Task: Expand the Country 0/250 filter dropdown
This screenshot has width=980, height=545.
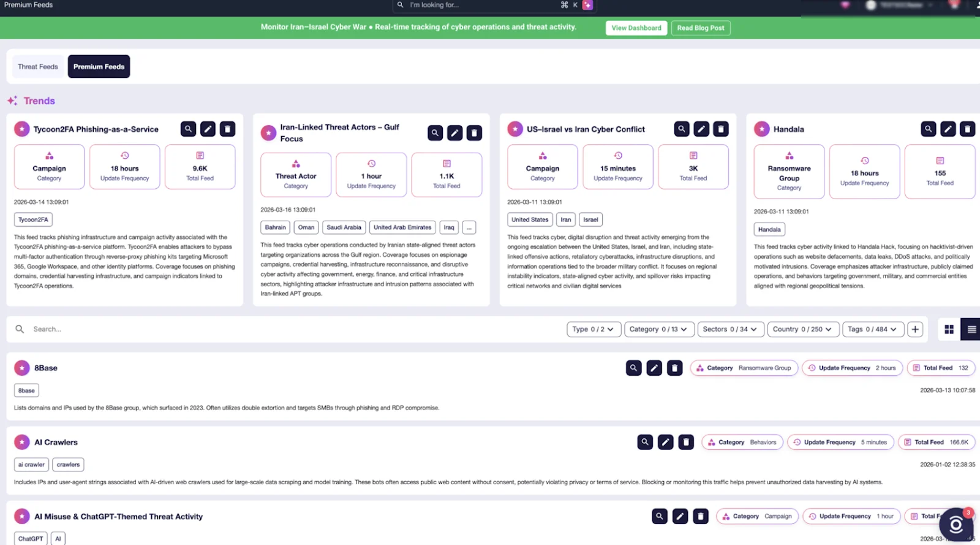Action: pos(803,329)
